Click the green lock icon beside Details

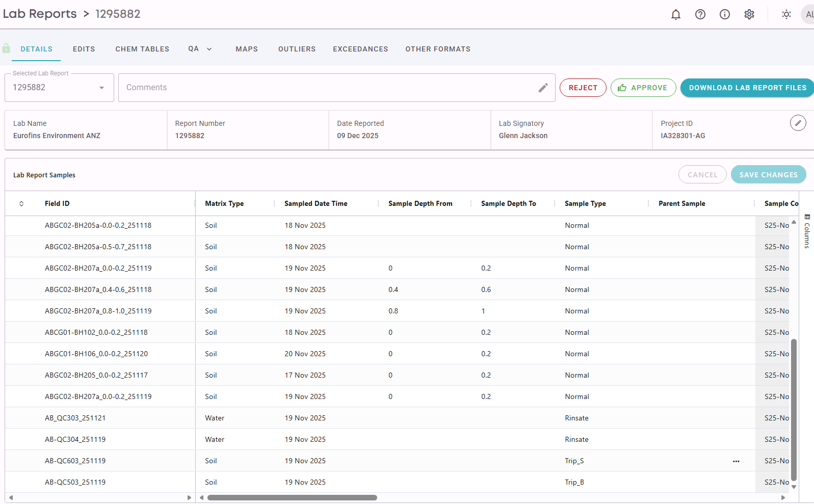6,48
